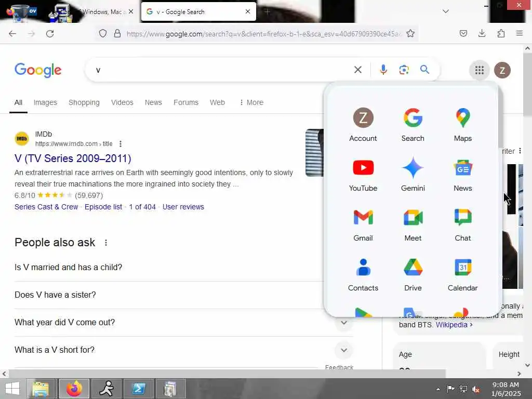Open the Episode list link
This screenshot has width=532, height=399.
[x=103, y=207]
